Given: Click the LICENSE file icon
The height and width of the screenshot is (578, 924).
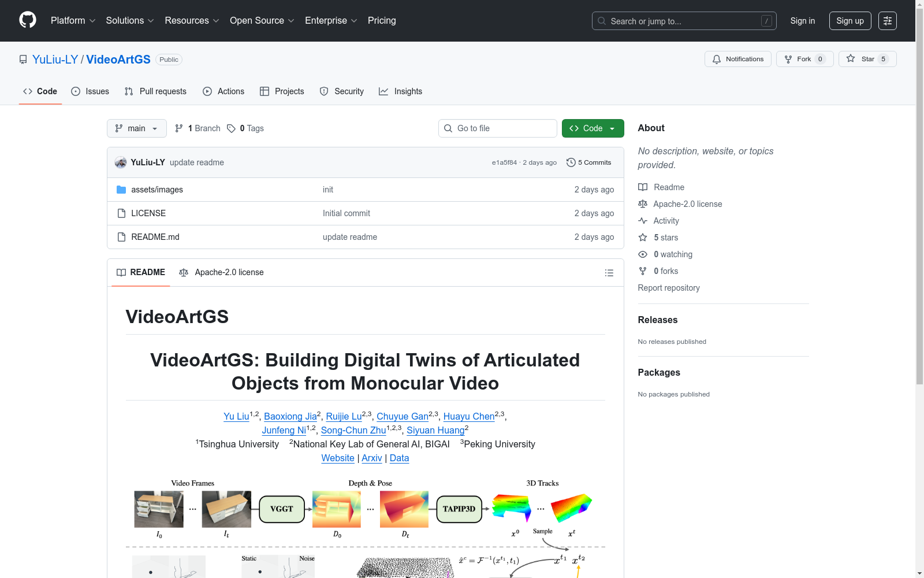Looking at the screenshot, I should click(x=121, y=213).
